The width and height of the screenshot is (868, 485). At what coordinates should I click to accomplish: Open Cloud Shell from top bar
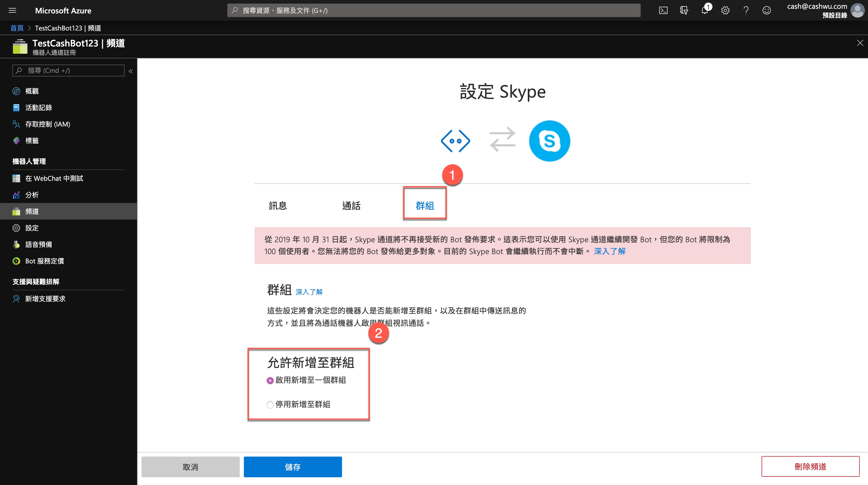(663, 10)
